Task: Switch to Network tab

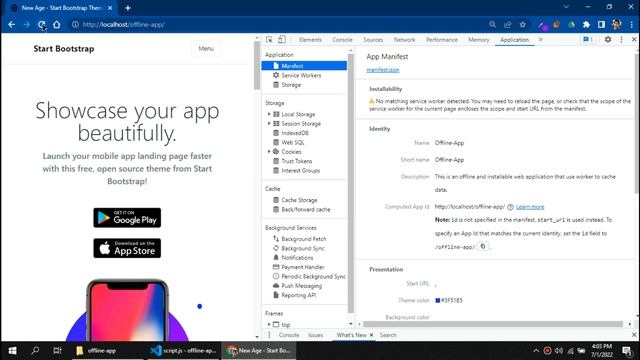Action: (404, 40)
